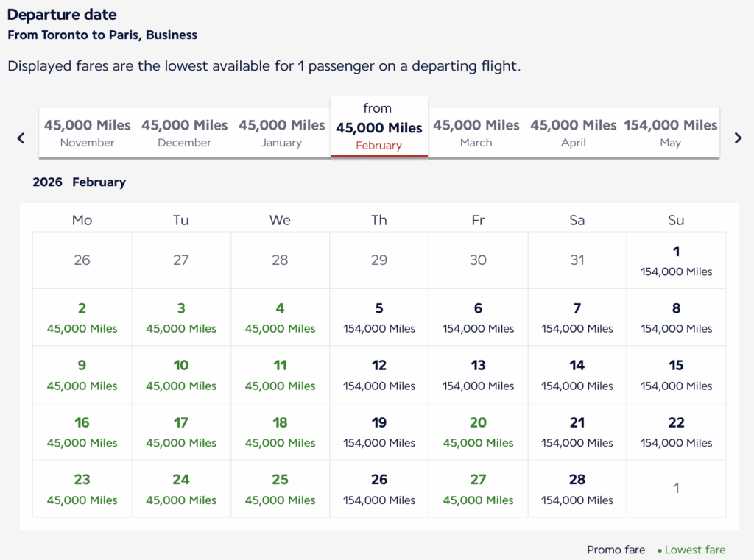Select the highlighted February tab
The height and width of the screenshot is (560, 754).
379,128
